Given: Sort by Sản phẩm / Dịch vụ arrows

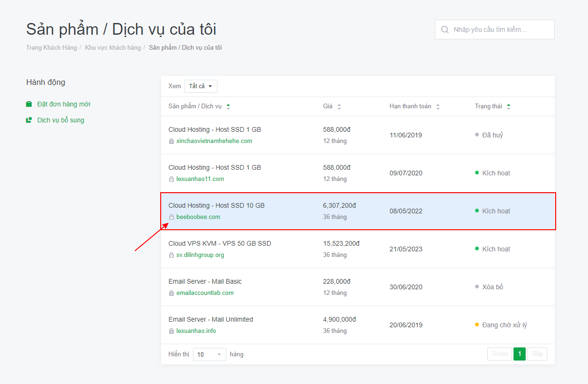Looking at the screenshot, I should 228,106.
